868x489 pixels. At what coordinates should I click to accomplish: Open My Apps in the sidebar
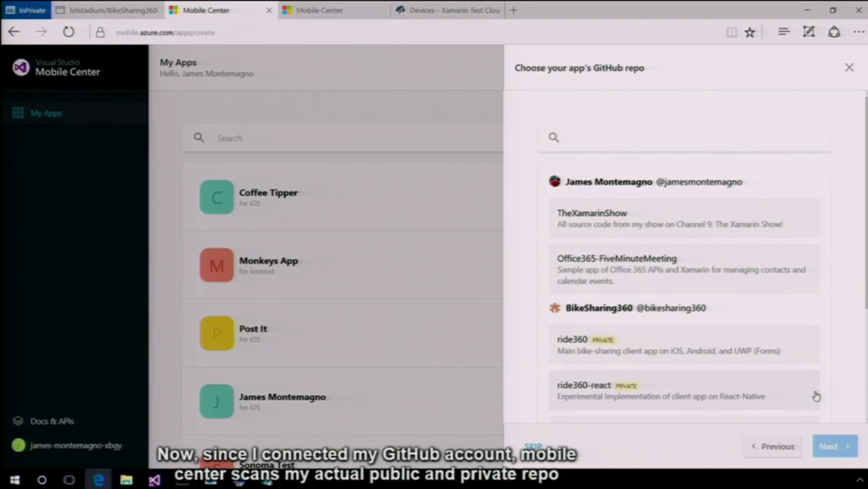75,113
